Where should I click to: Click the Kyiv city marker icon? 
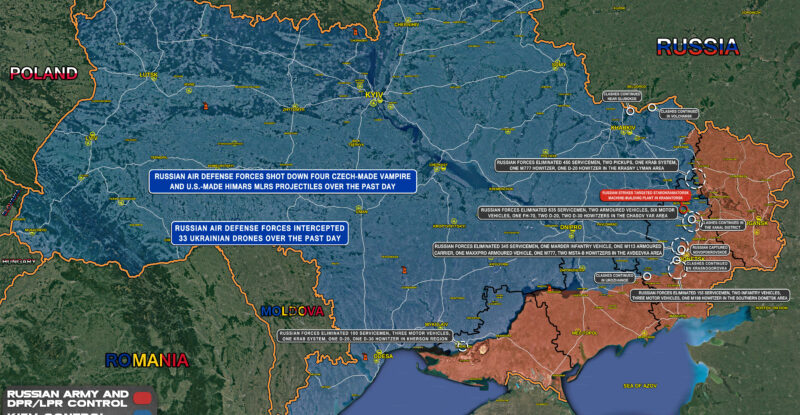(x=374, y=104)
